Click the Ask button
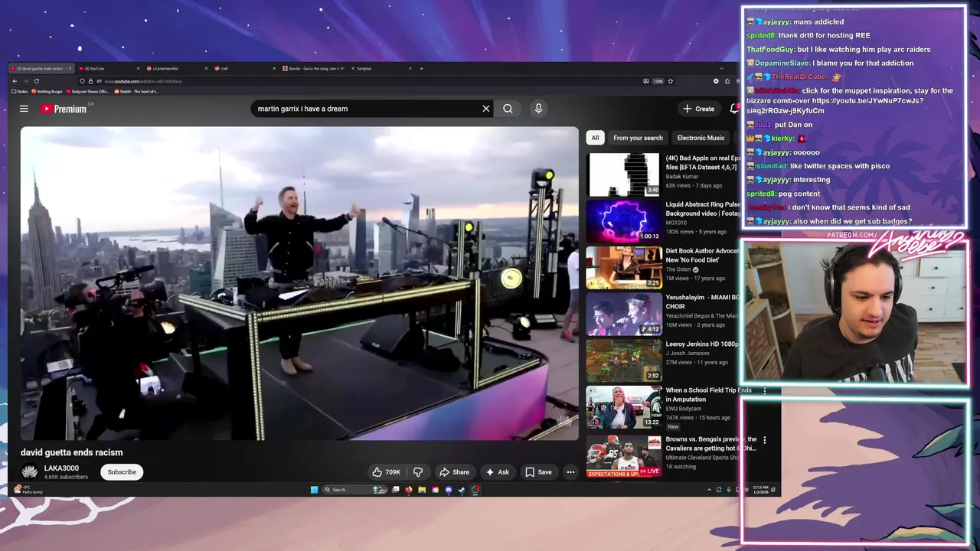Viewport: 980px width, 551px height. 496,472
